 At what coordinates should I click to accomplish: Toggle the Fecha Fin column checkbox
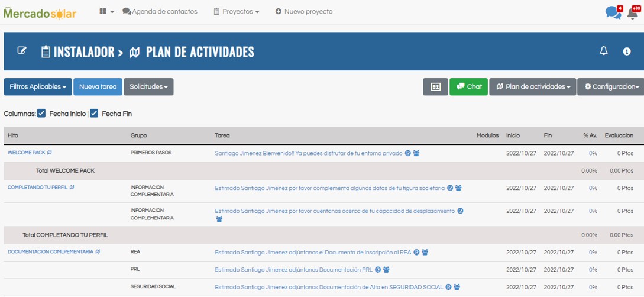tap(94, 114)
